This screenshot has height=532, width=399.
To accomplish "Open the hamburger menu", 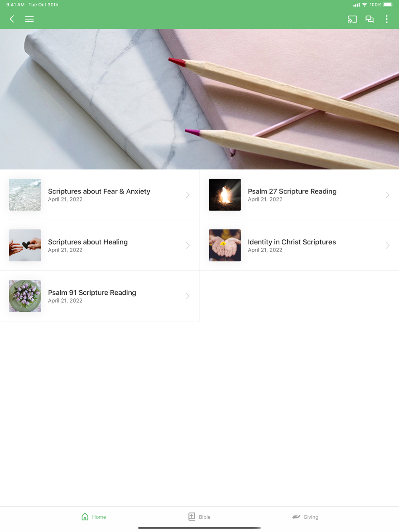I will click(29, 19).
